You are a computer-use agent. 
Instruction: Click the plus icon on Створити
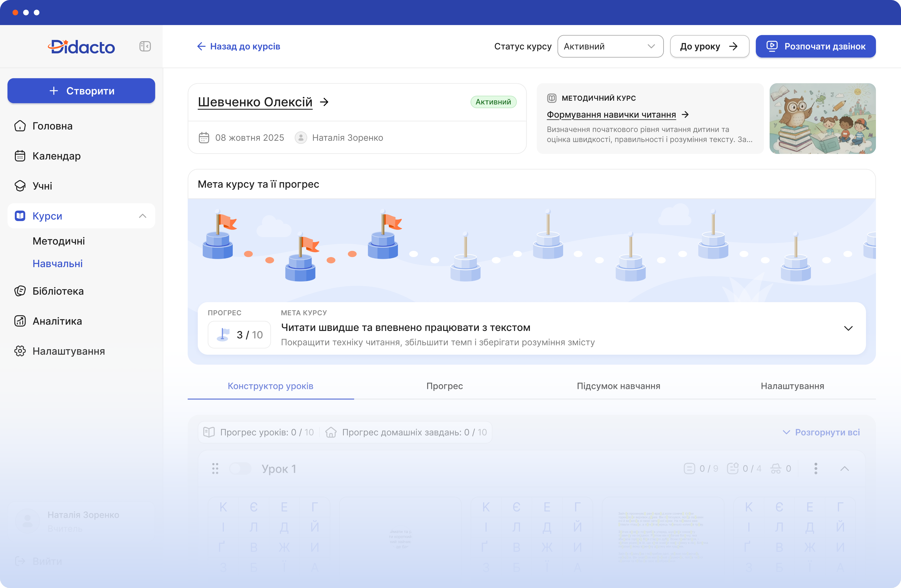coord(54,91)
